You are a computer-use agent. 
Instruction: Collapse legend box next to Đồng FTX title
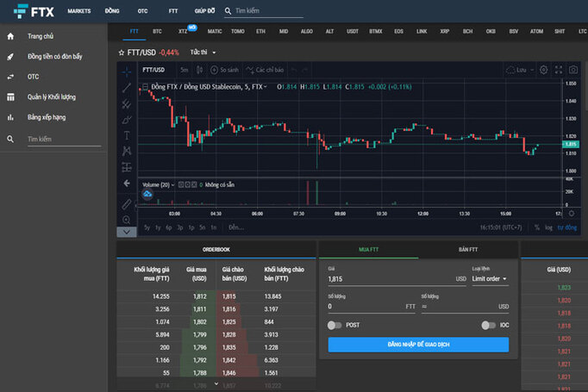tap(145, 87)
